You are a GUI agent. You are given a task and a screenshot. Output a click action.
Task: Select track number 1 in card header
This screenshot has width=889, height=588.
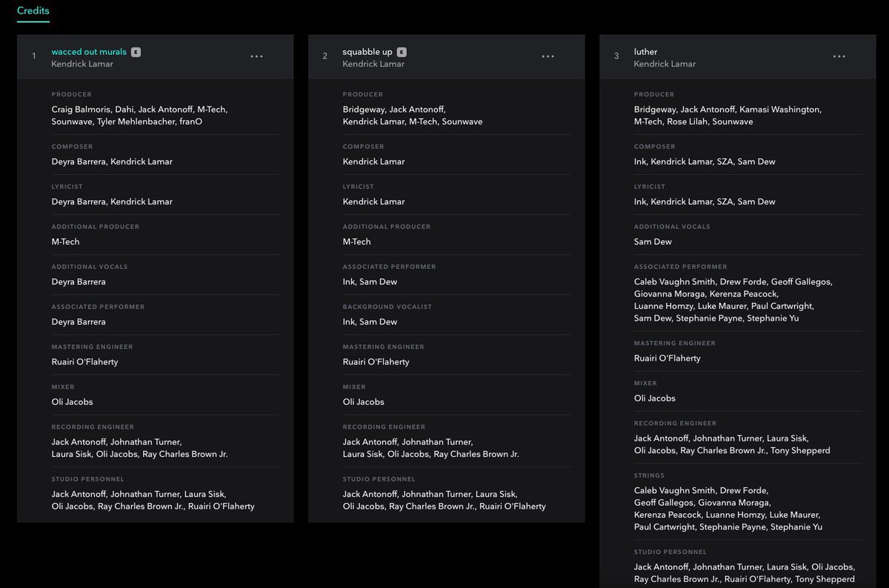click(33, 56)
